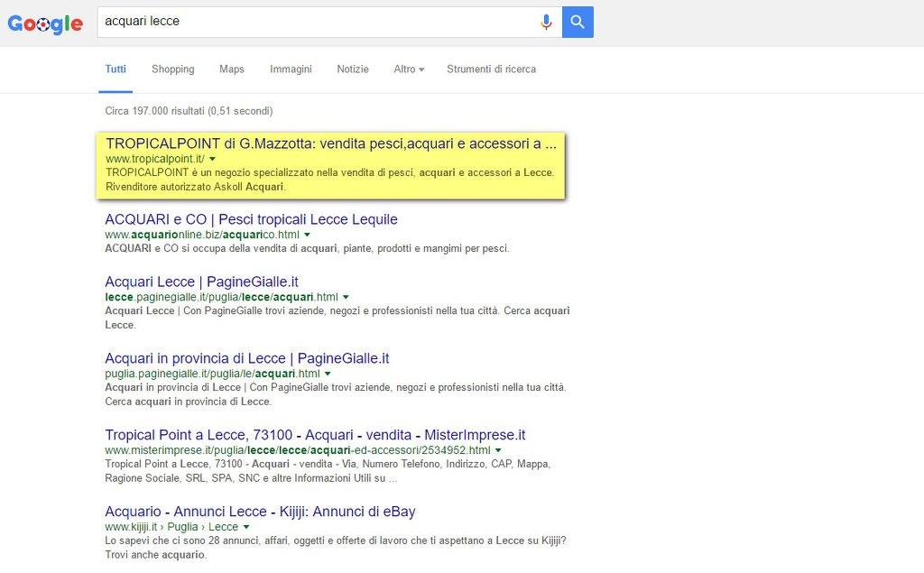This screenshot has height=573, width=924.
Task: Click the www.kijiji.it breadcrumb URL text
Action: 171,527
